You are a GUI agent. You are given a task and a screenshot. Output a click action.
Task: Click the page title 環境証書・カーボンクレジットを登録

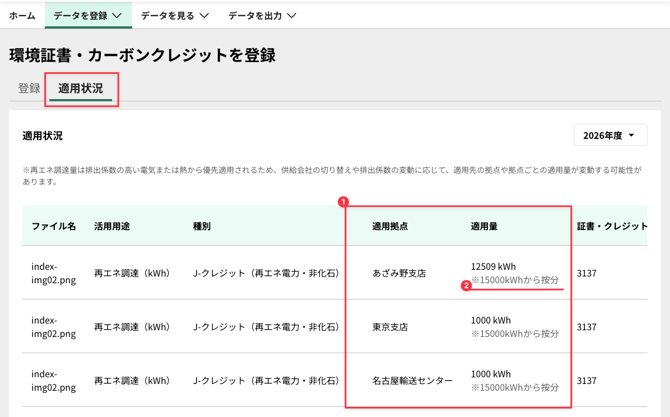click(x=143, y=56)
